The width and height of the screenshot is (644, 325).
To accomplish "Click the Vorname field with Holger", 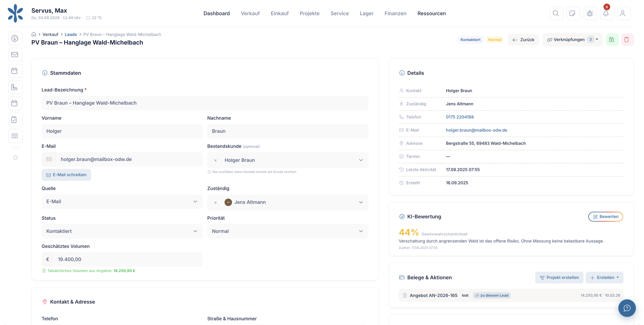I will [x=122, y=131].
